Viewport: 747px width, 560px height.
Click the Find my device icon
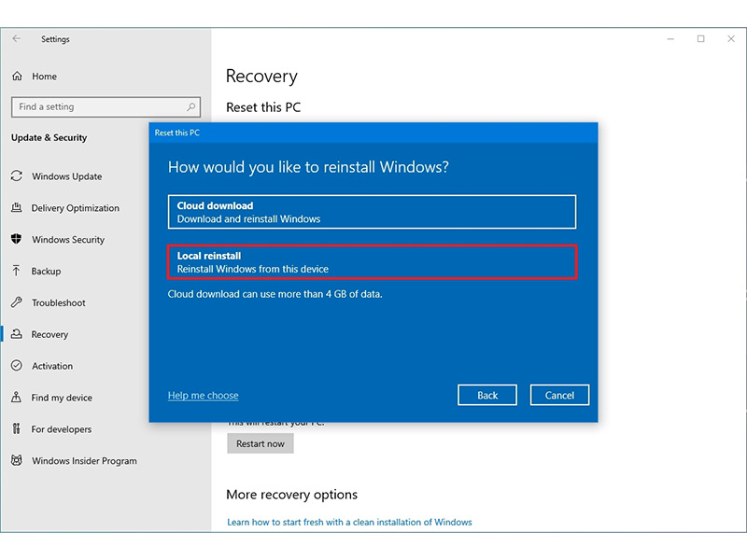[17, 398]
